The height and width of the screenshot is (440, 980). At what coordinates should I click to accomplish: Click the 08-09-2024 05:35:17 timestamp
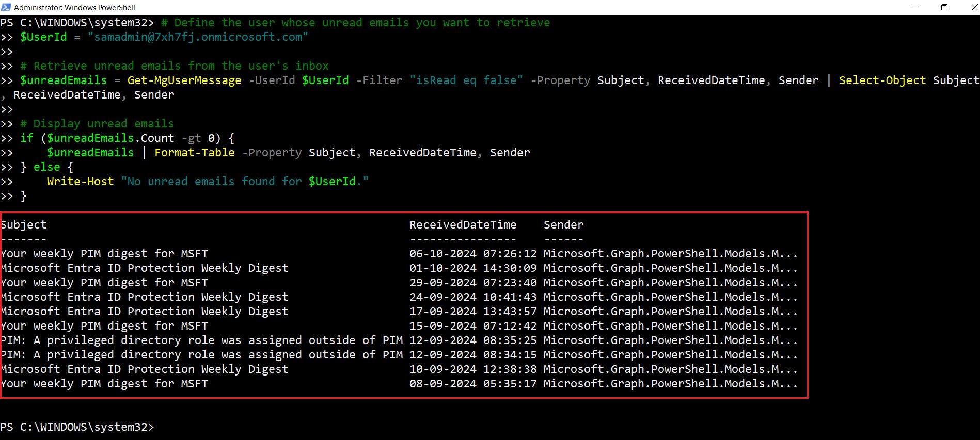pos(472,384)
